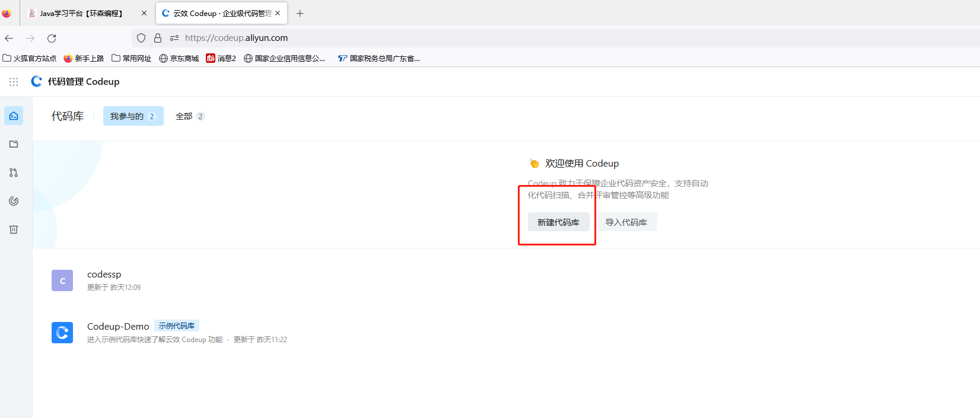Viewport: 980px width, 418px height.
Task: Close the 云效 Codeup tab
Action: (x=278, y=13)
